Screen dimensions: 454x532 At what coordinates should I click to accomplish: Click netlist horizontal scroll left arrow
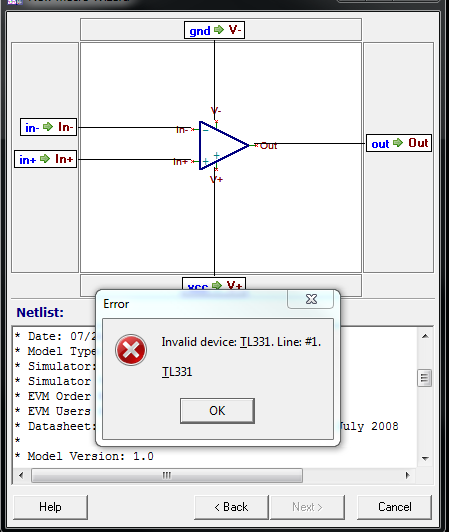[21, 475]
